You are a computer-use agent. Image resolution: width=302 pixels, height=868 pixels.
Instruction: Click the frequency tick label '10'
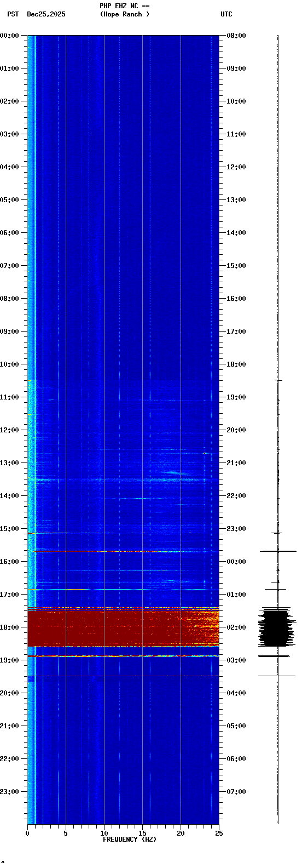[104, 833]
